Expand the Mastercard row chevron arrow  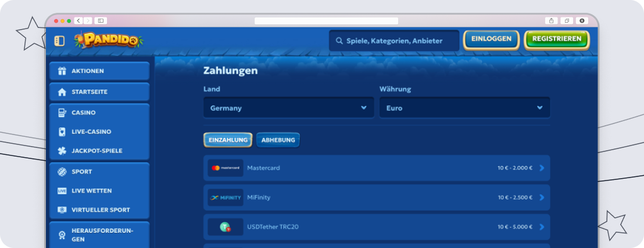[x=542, y=168]
